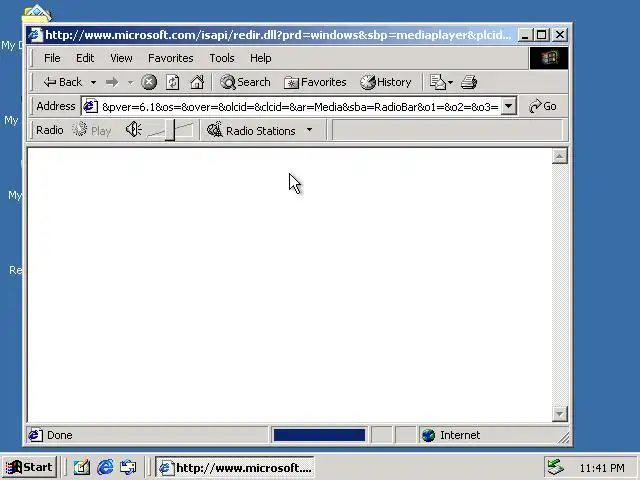Open the Radio Stations dropdown
The width and height of the screenshot is (640, 480).
260,131
